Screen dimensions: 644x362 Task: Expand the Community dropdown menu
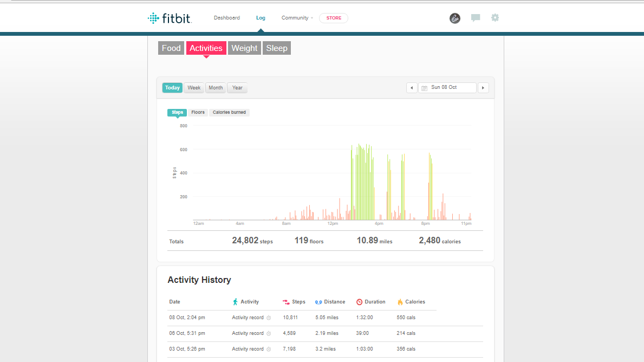(297, 18)
